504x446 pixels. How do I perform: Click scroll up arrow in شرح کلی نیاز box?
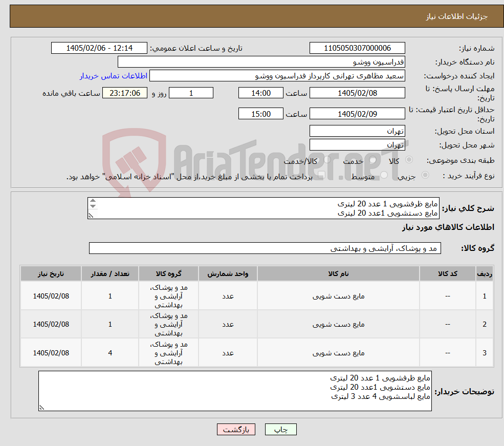[93, 201]
